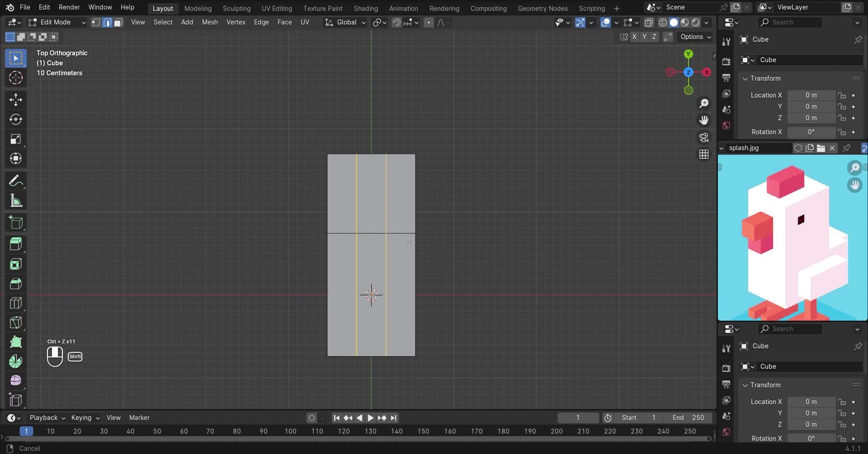Select the Add Cube tool
868x454 pixels.
coord(16,222)
